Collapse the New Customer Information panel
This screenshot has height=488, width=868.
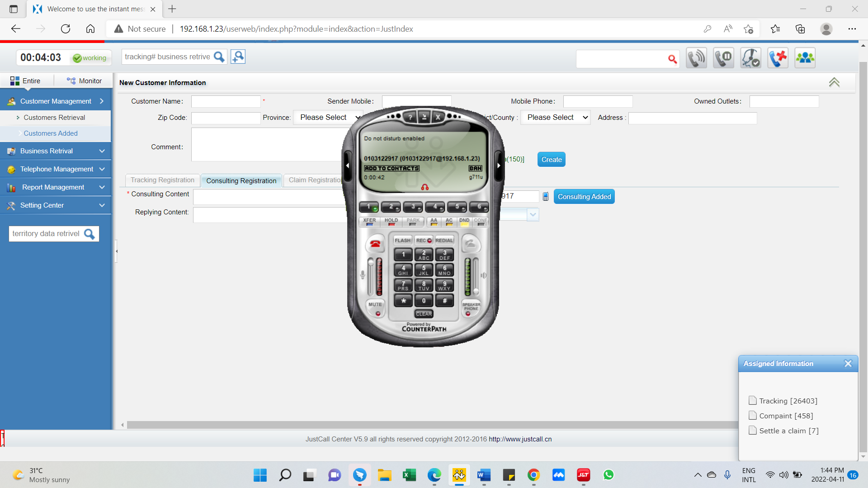coord(834,82)
